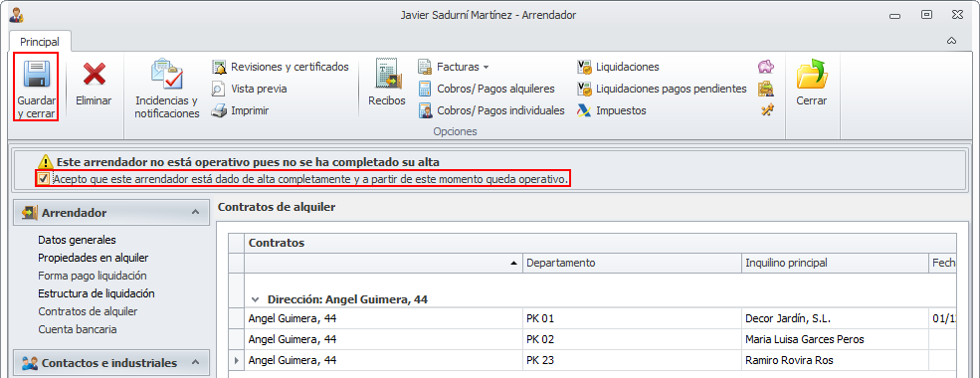Switch to the Principal ribbon tab

click(40, 42)
